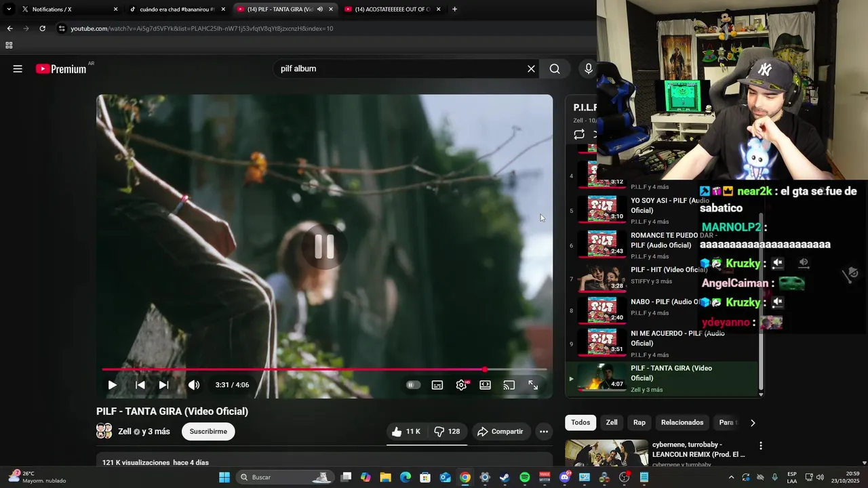Toggle playlist loop button
Image resolution: width=868 pixels, height=488 pixels.
(578, 134)
